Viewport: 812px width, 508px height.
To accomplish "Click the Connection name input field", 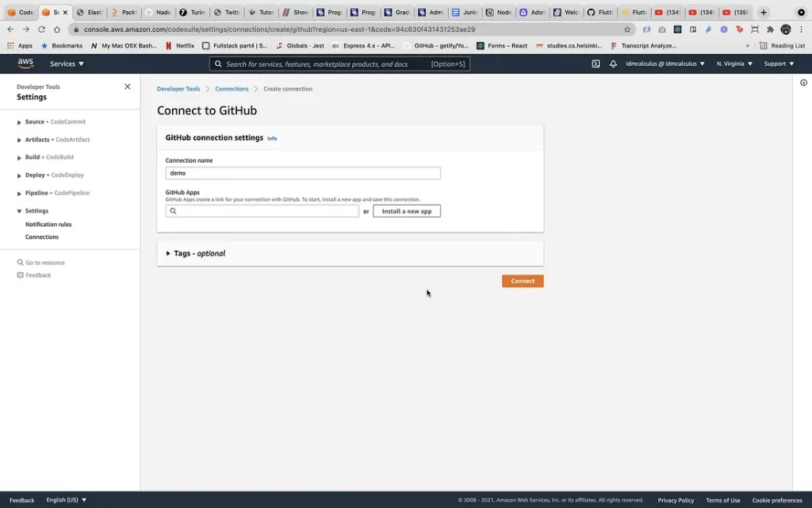I will click(302, 173).
